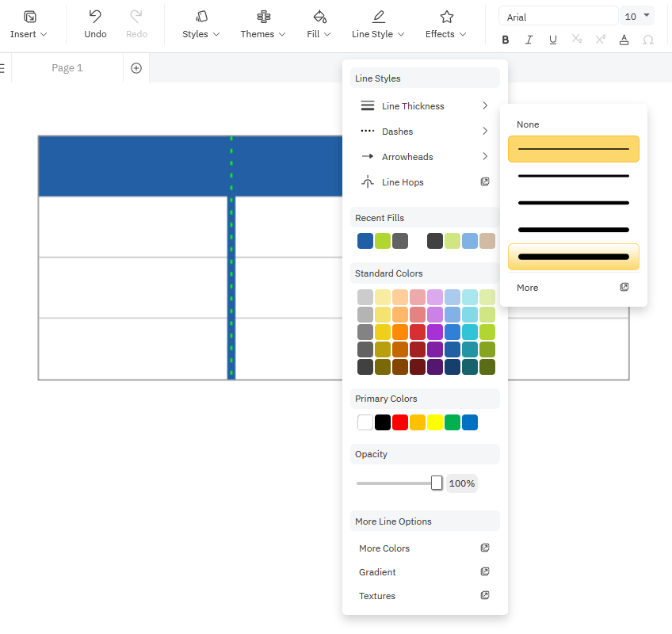672x634 pixels.
Task: Open the font size 10 dropdown
Action: click(638, 17)
